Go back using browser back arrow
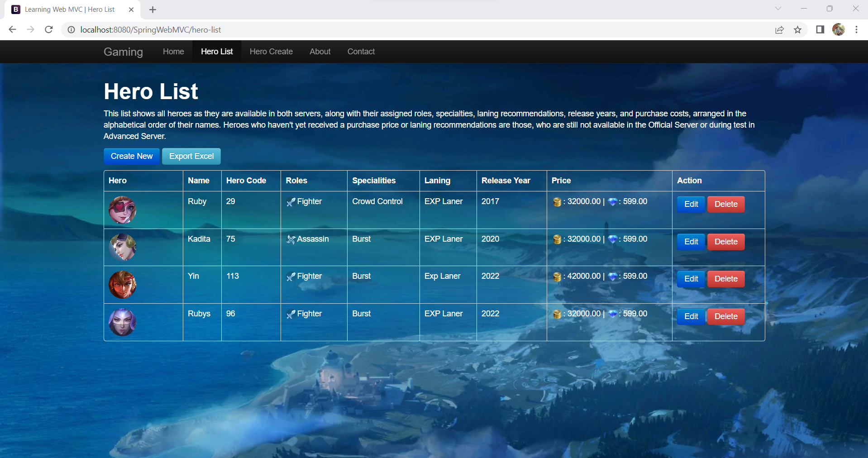 pos(12,29)
